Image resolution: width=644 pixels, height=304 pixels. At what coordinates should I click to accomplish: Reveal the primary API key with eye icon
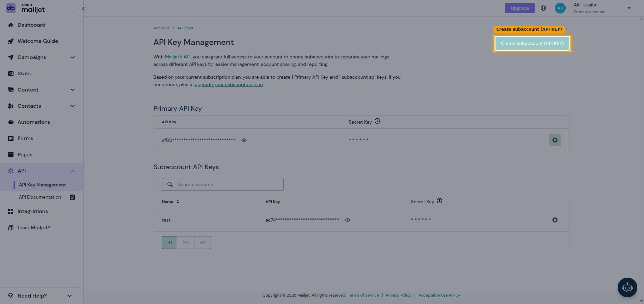(x=244, y=140)
